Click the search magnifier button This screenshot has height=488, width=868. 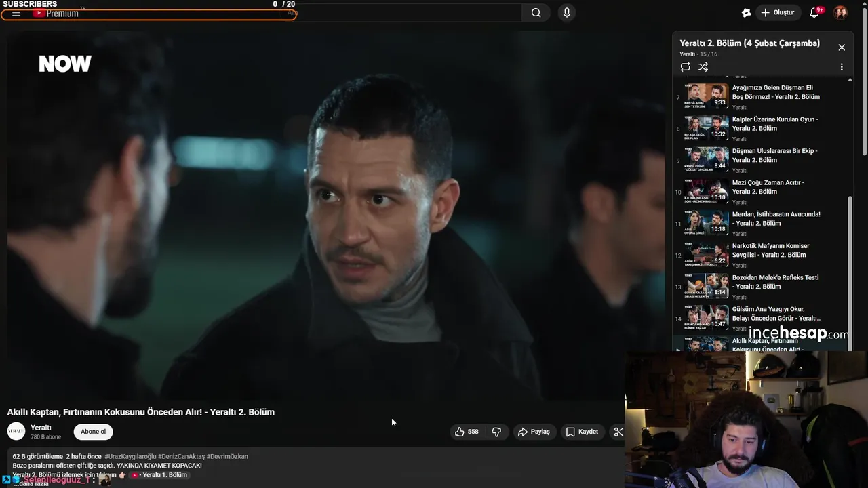point(536,13)
